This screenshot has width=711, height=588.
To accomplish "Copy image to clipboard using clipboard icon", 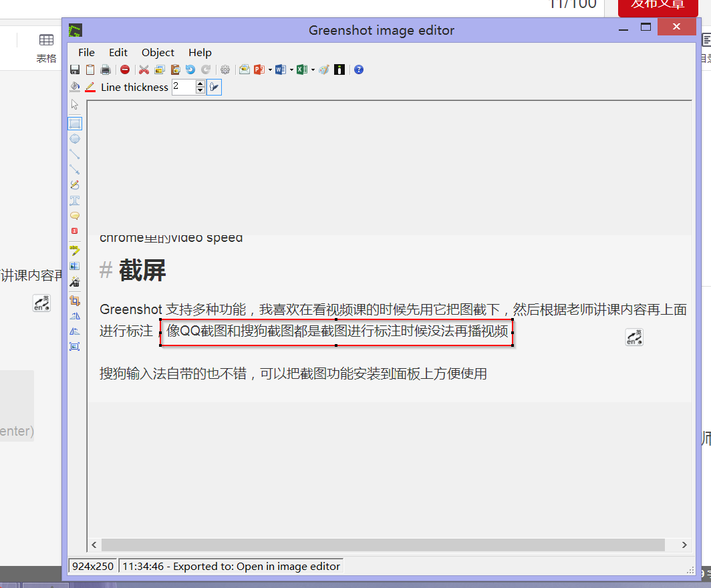I will tap(90, 69).
